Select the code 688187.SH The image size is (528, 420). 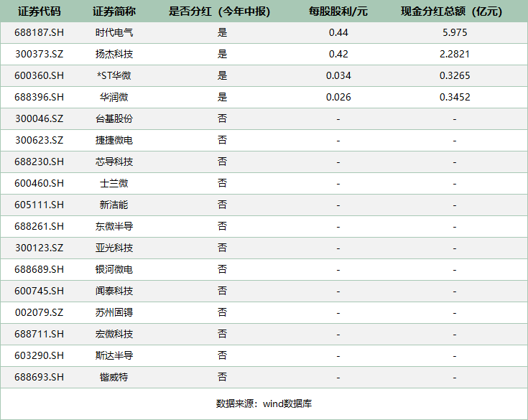click(x=39, y=32)
